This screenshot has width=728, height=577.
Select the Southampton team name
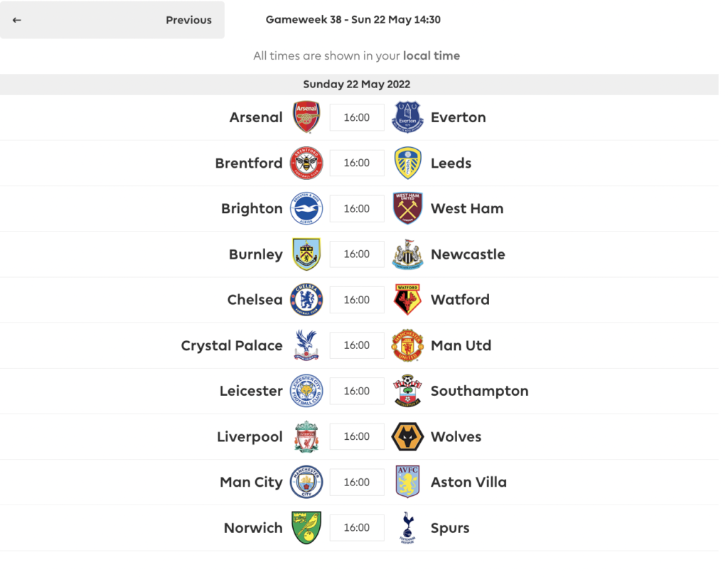click(479, 391)
